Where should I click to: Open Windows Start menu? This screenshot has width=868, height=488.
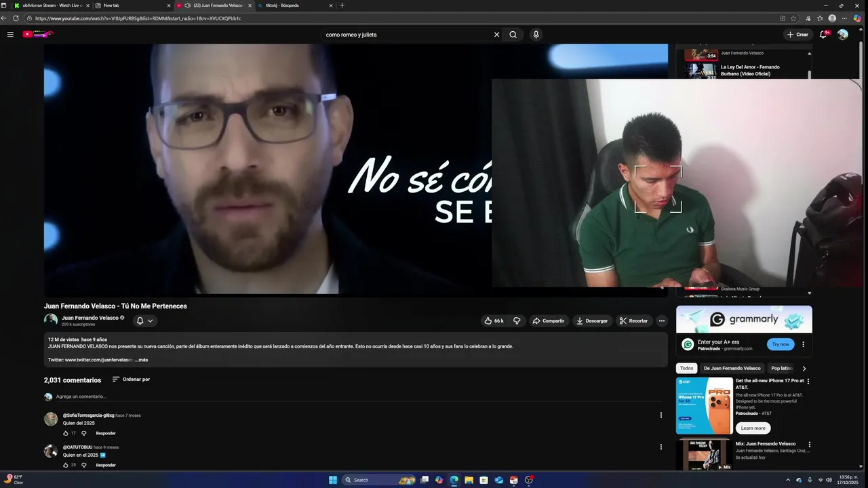[x=333, y=480]
